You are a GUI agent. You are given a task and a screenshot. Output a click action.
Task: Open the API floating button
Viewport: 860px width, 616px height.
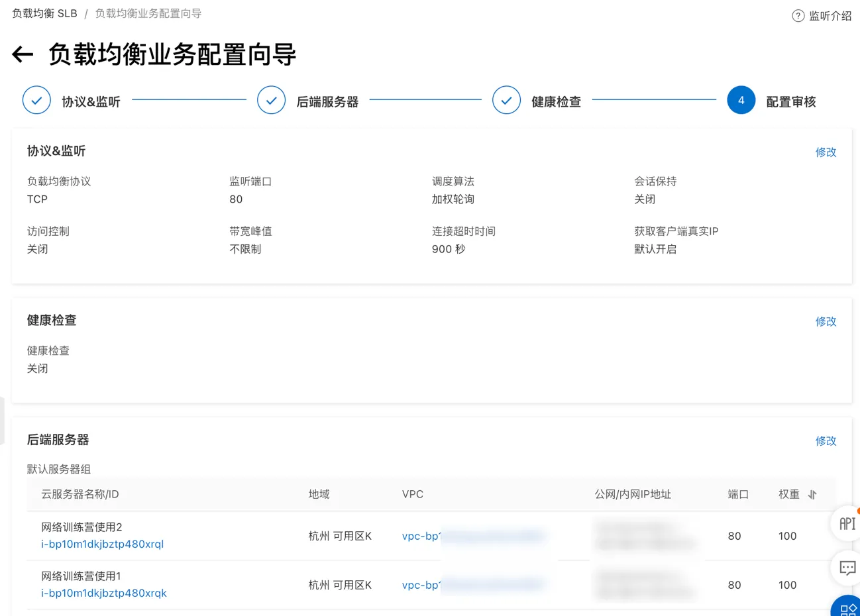tap(846, 523)
